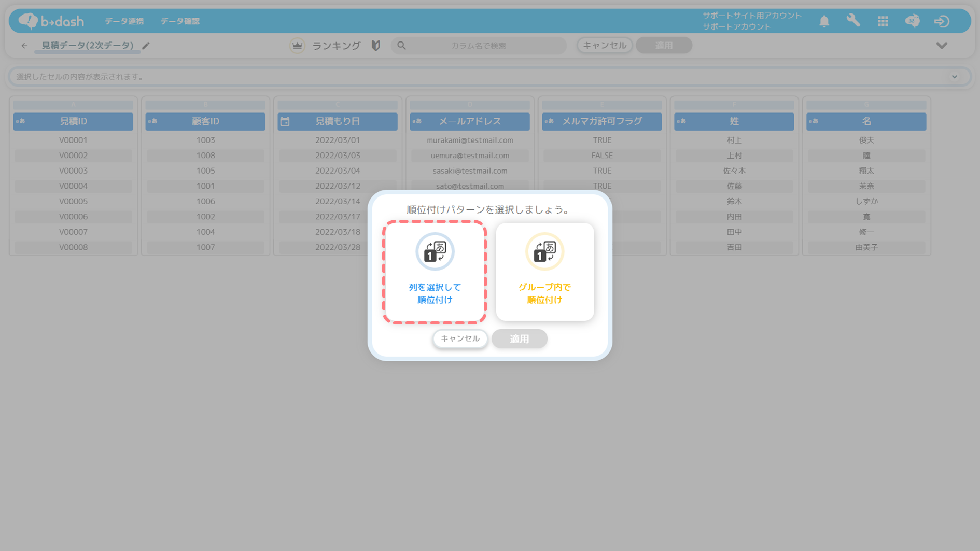Select 列を選択して順位付け pattern card
Screen dimensions: 980x551
[x=435, y=272]
